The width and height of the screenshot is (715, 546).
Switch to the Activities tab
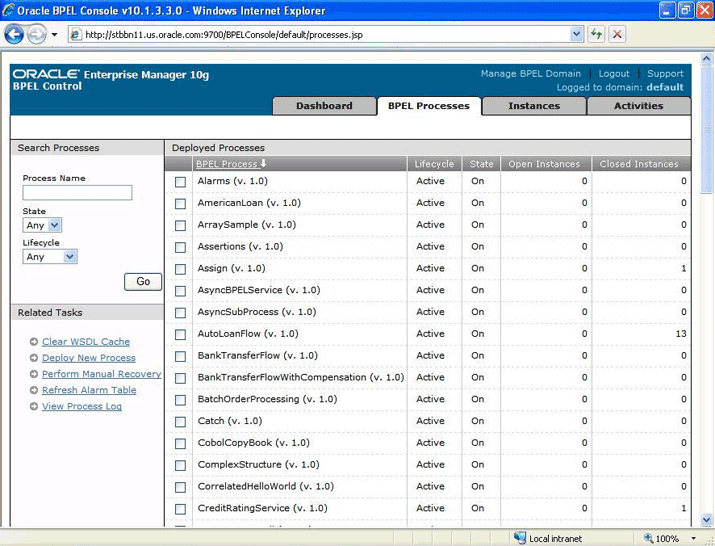tap(638, 106)
